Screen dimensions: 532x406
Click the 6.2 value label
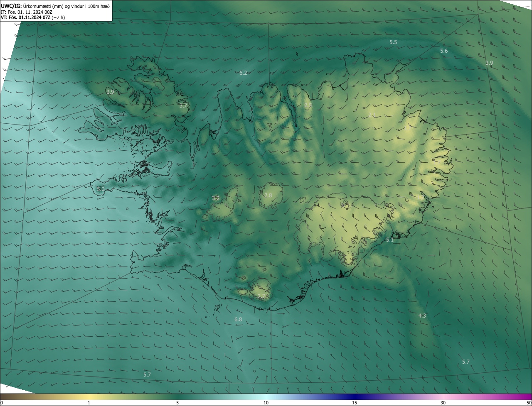click(243, 73)
